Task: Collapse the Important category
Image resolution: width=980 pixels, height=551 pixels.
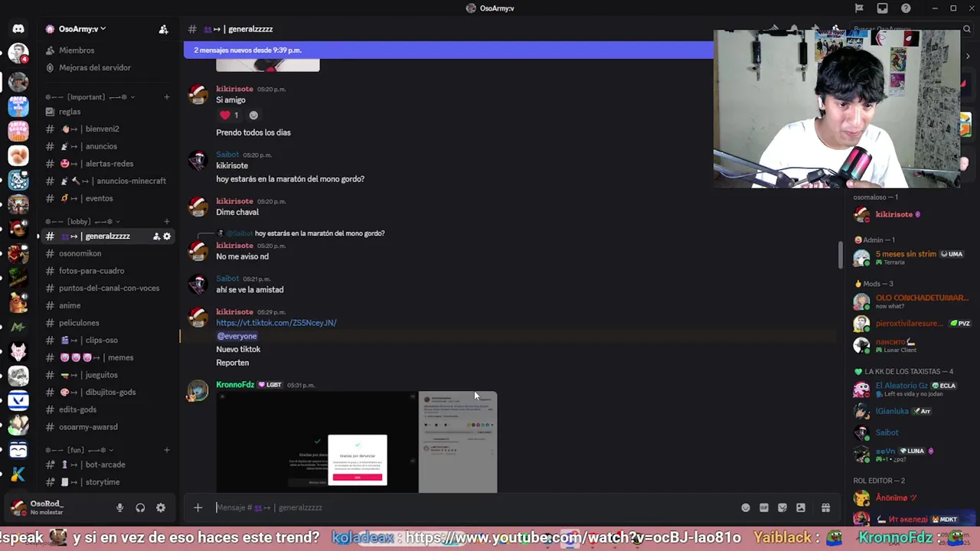Action: point(90,97)
